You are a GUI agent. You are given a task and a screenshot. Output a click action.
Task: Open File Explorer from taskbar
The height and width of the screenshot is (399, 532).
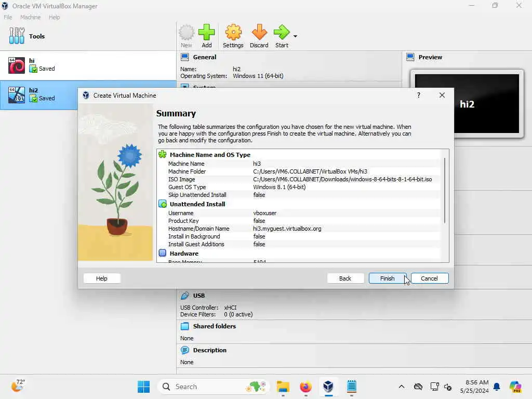tap(283, 387)
